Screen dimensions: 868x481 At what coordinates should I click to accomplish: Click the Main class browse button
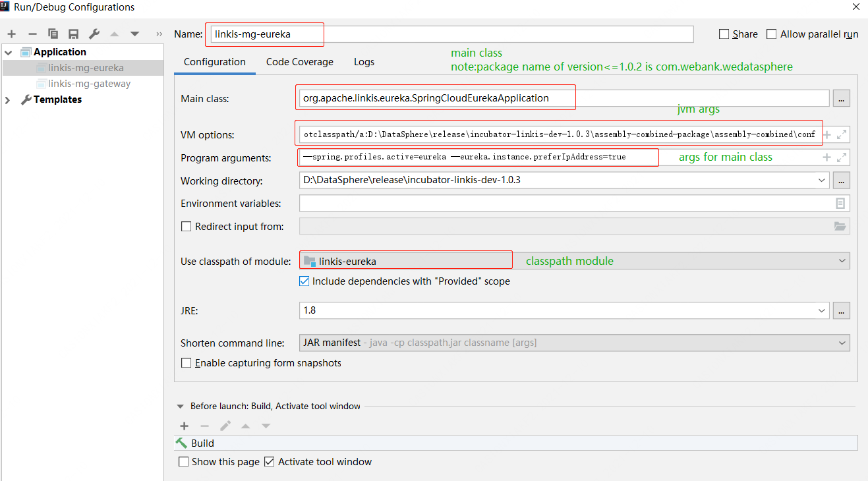click(841, 98)
